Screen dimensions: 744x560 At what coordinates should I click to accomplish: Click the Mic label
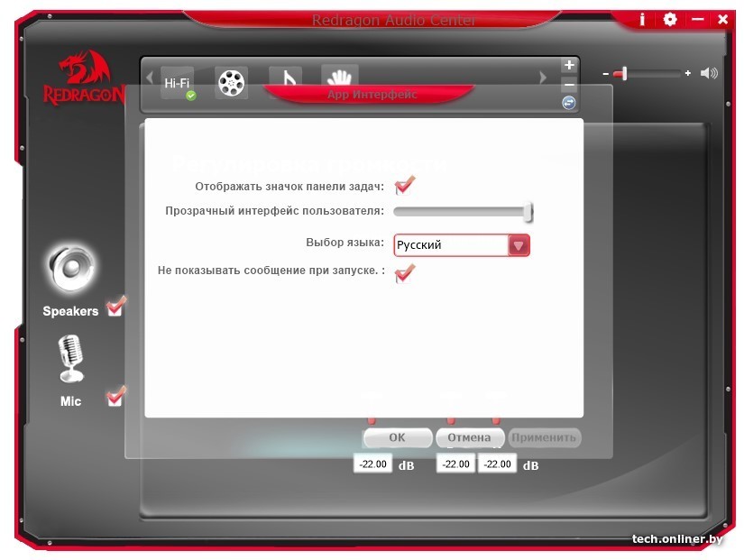(x=70, y=401)
